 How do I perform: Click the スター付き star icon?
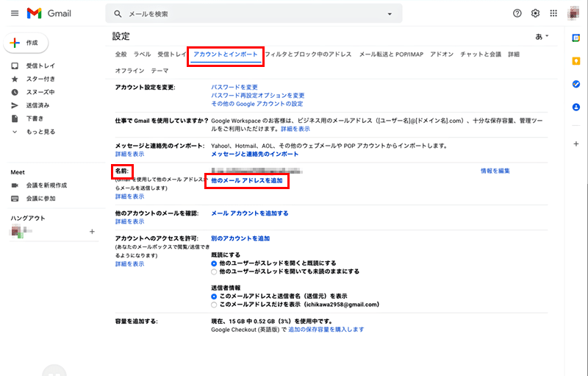click(x=15, y=79)
